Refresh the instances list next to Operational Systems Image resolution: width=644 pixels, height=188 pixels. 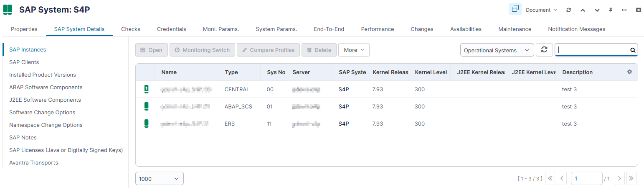coord(544,50)
